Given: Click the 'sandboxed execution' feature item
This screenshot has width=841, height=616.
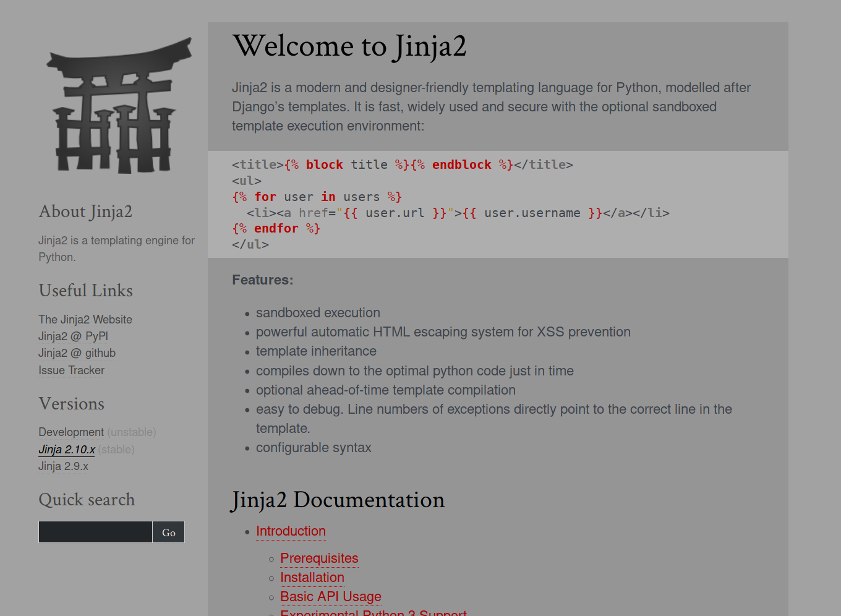Looking at the screenshot, I should [318, 313].
